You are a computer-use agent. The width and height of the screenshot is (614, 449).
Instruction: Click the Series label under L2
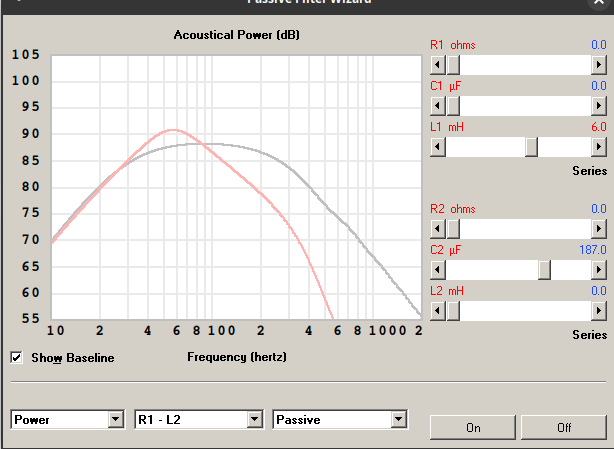click(589, 335)
